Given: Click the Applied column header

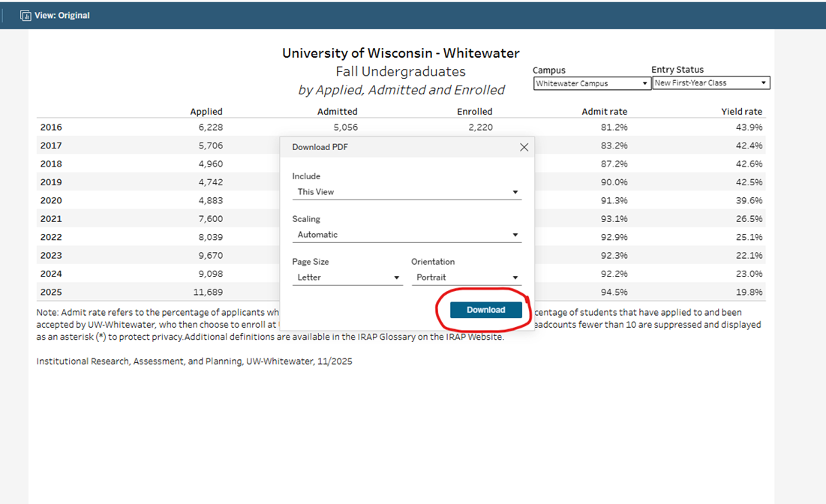Looking at the screenshot, I should (x=206, y=111).
